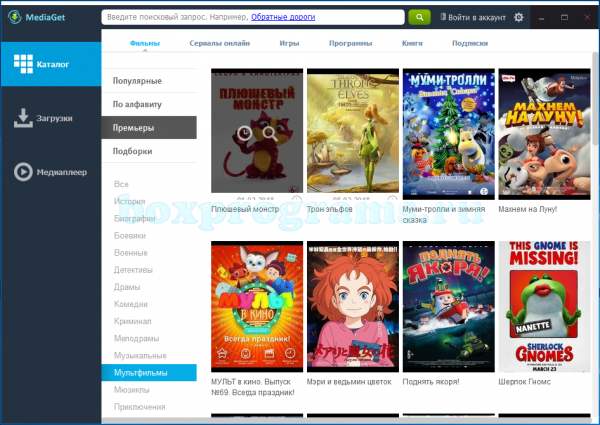Select По алфавиту sorting
This screenshot has height=425, width=600.
pyautogui.click(x=149, y=104)
